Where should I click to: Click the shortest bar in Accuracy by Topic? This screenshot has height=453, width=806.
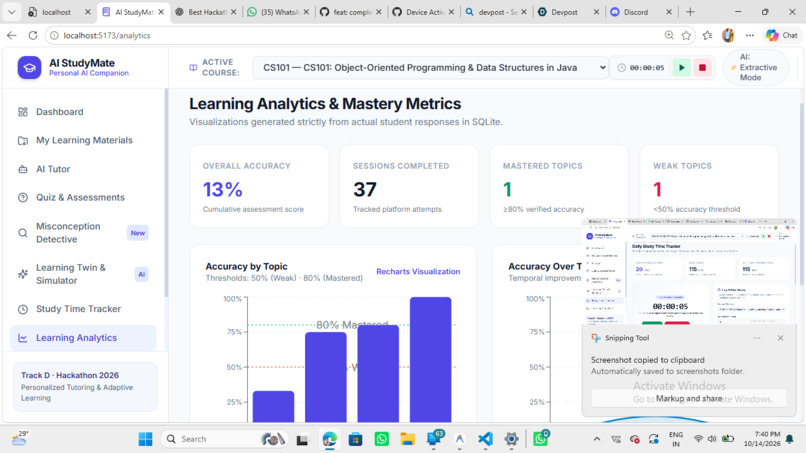[x=273, y=407]
